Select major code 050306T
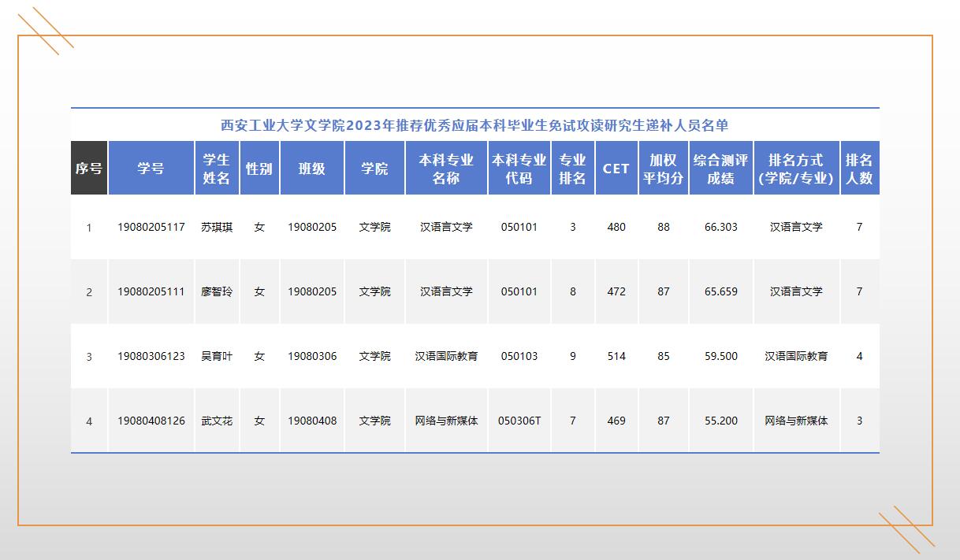This screenshot has height=560, width=960. (x=519, y=421)
